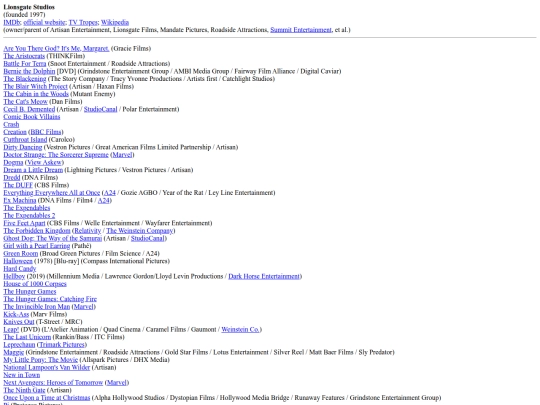Open Battle For Terra link
The height and width of the screenshot is (405, 540).
[x=25, y=64]
